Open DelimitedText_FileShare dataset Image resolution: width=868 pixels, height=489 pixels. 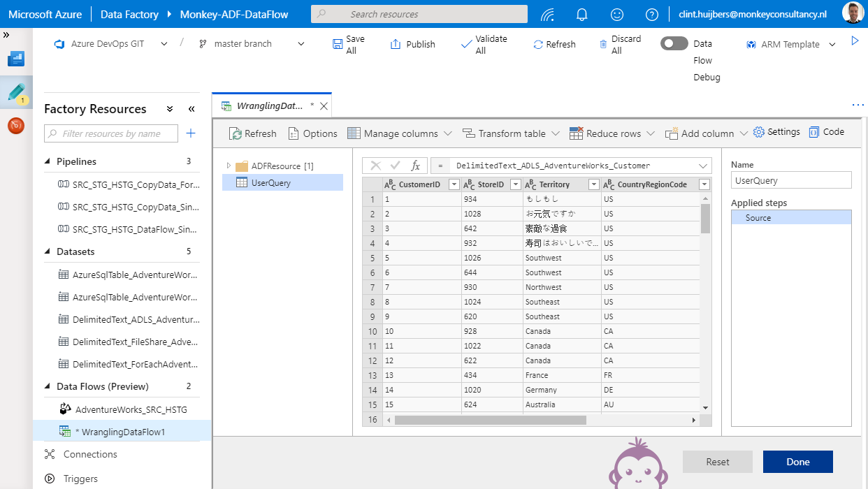[129, 342]
